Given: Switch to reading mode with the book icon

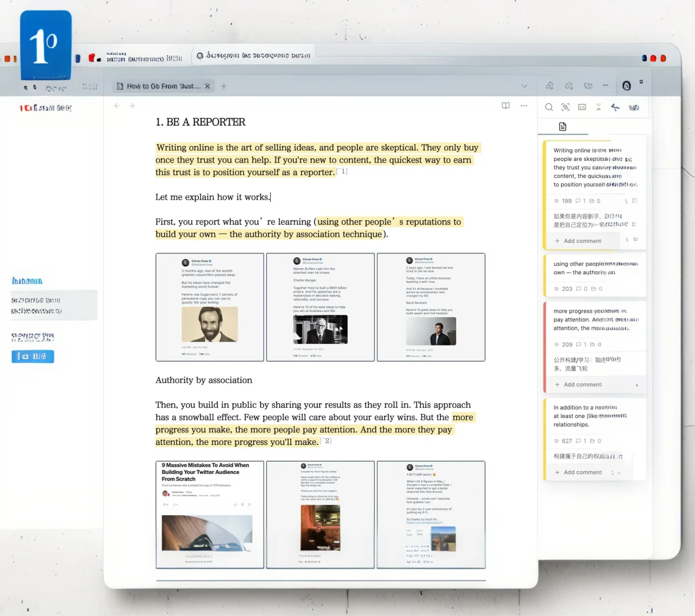Looking at the screenshot, I should coord(506,106).
